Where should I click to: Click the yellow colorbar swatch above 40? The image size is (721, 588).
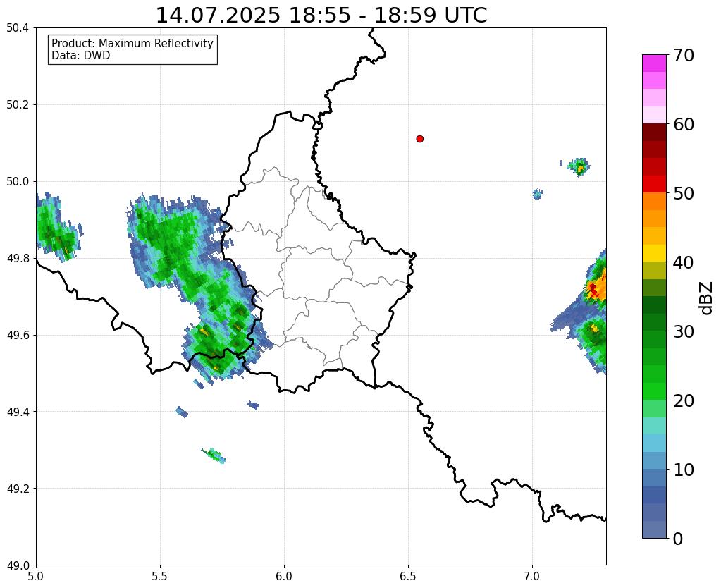654,253
